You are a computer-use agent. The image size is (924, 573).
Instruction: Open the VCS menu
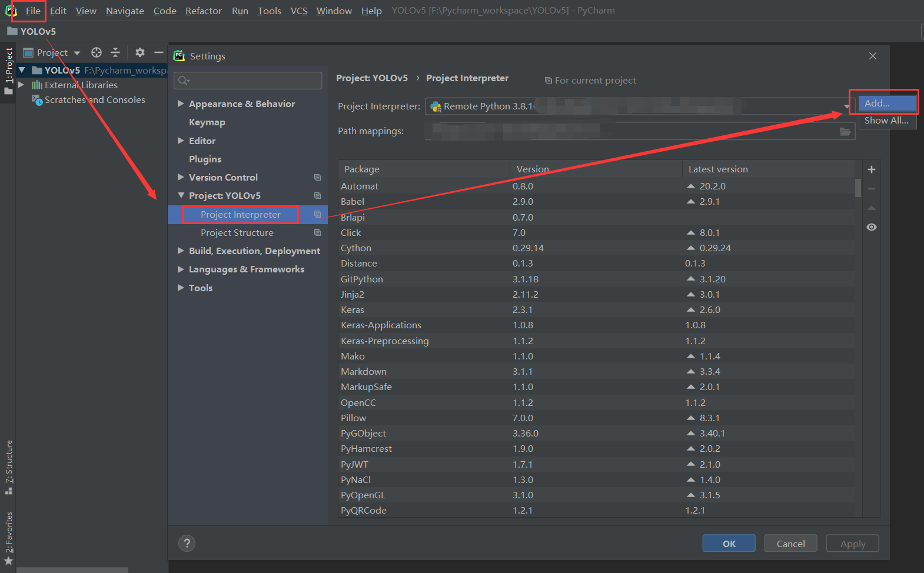[299, 11]
